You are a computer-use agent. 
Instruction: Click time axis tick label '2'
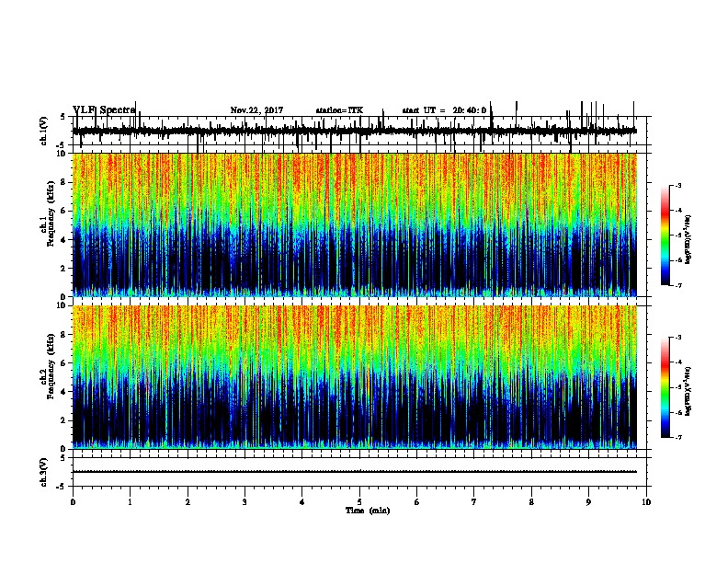point(188,502)
